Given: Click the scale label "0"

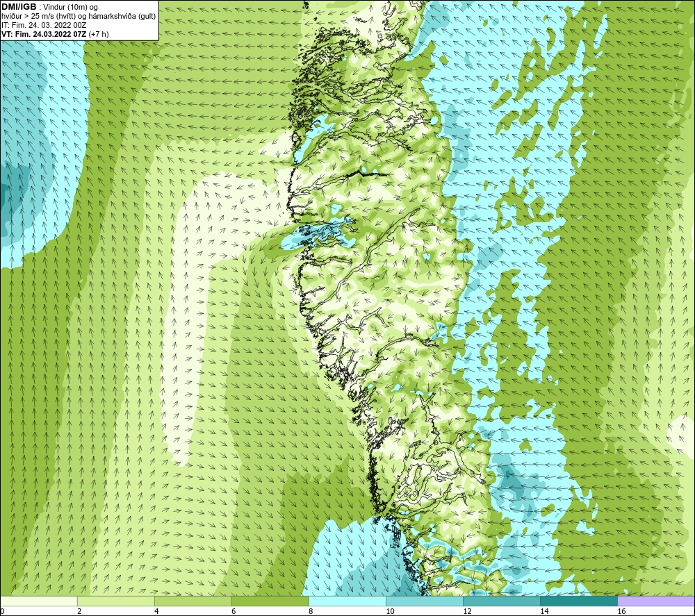Looking at the screenshot, I should point(2,612).
